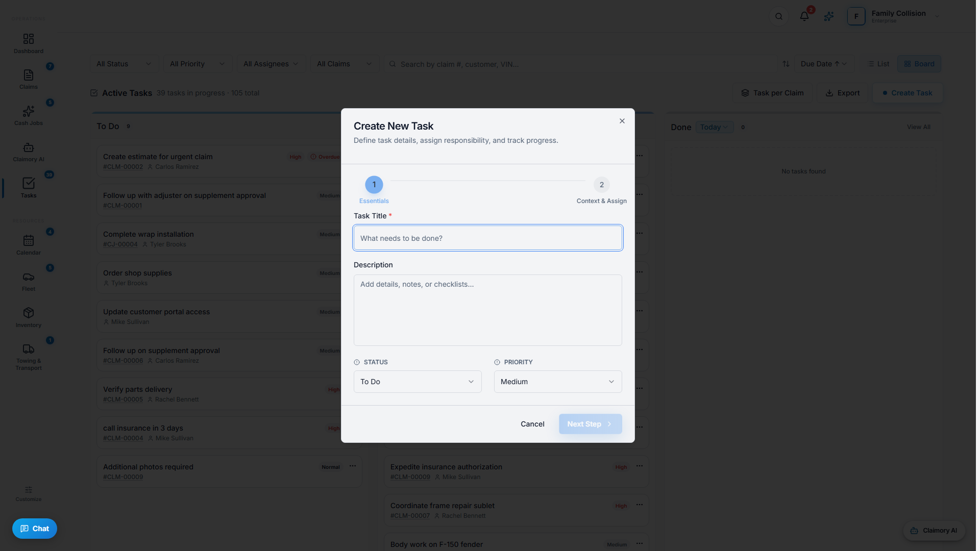
Task: Close the Create New Task dialog
Action: 622,121
